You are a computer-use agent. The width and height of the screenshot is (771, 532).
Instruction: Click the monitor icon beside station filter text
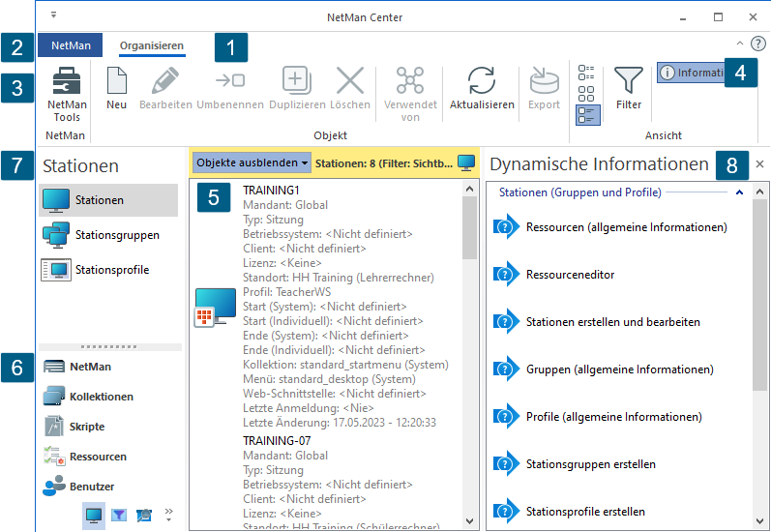[x=466, y=163]
